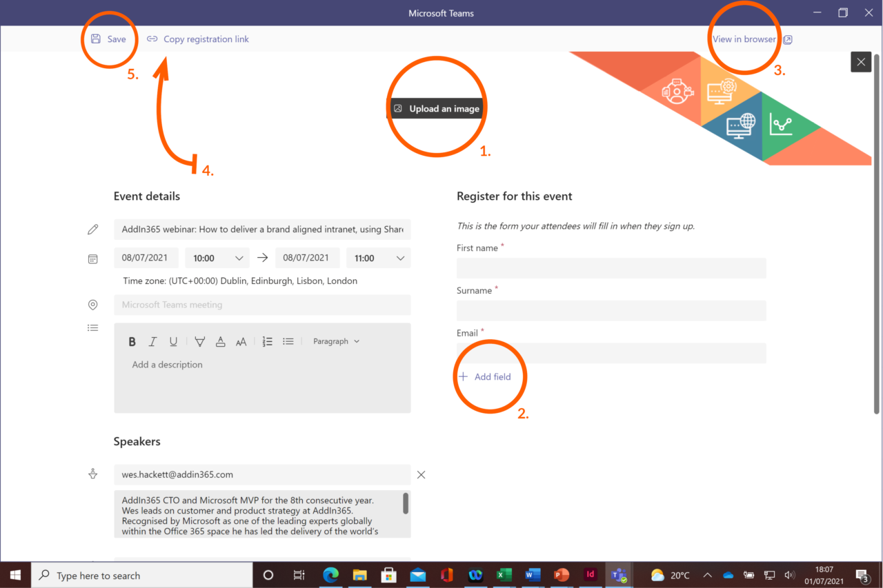Click the Underline formatting icon
The image size is (883, 588).
pos(173,341)
